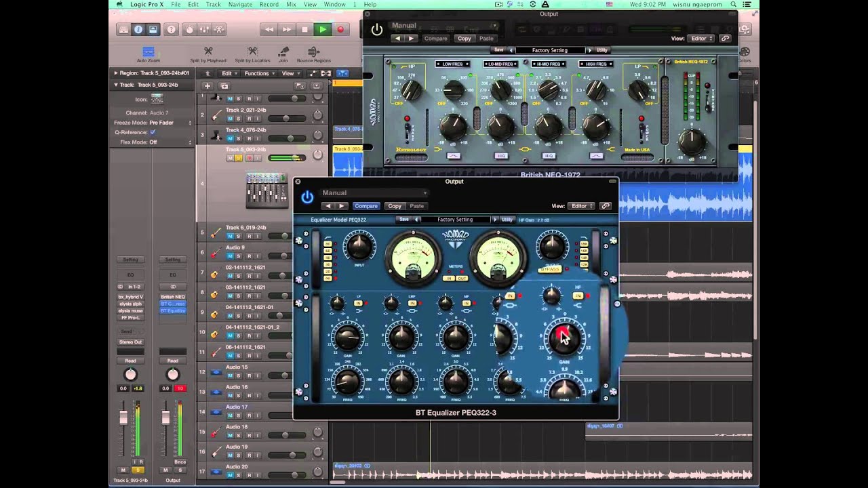868x488 pixels.
Task: Open the File menu
Action: (176, 5)
